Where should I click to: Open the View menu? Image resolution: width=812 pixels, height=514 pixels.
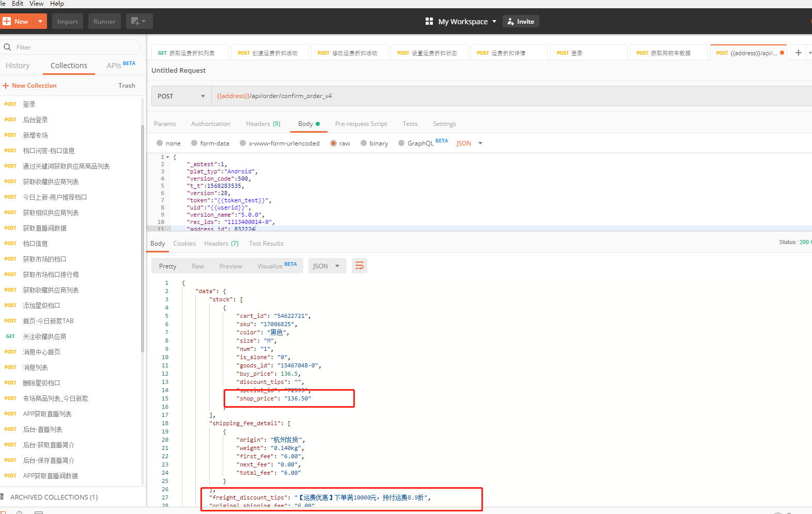[36, 4]
